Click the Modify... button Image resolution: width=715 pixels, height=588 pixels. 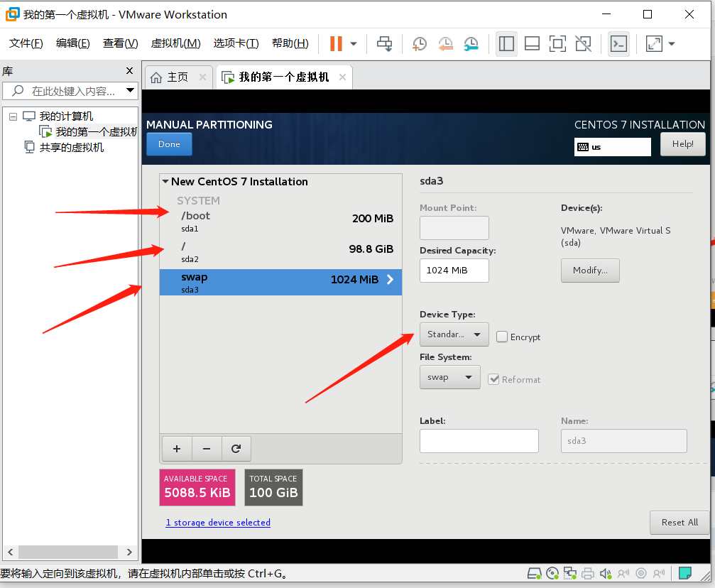click(x=590, y=271)
